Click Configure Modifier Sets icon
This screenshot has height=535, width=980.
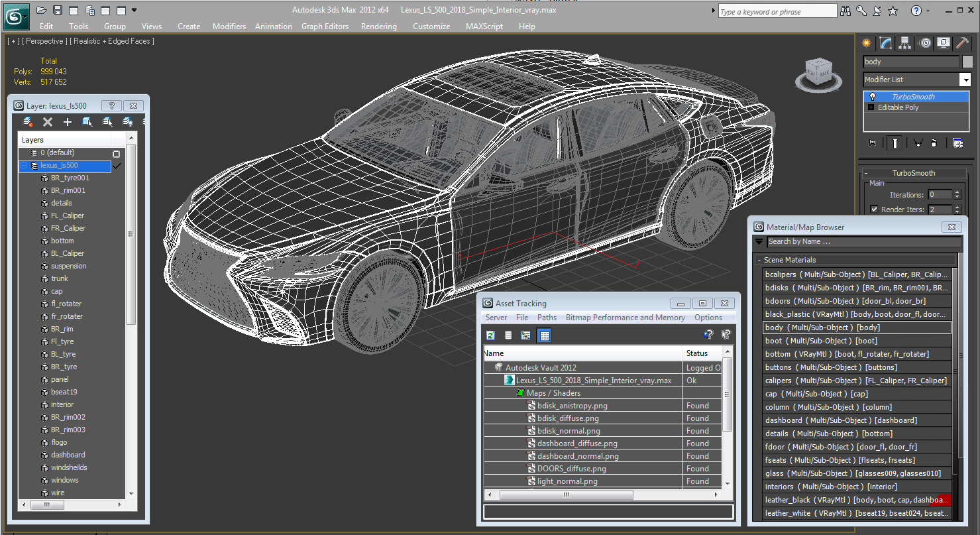(x=957, y=143)
